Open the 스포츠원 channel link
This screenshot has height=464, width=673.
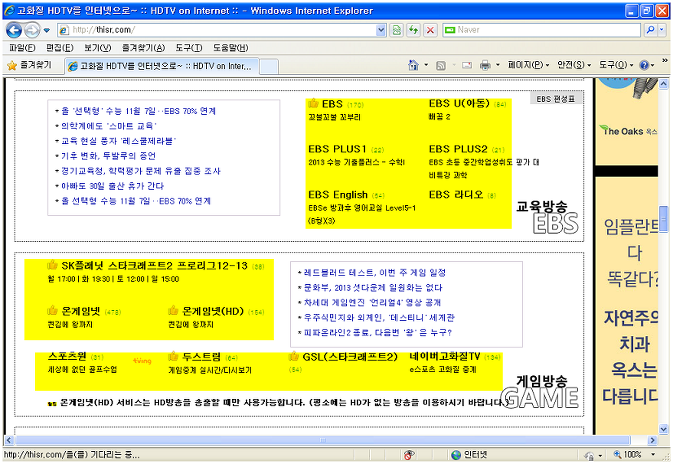click(x=67, y=356)
